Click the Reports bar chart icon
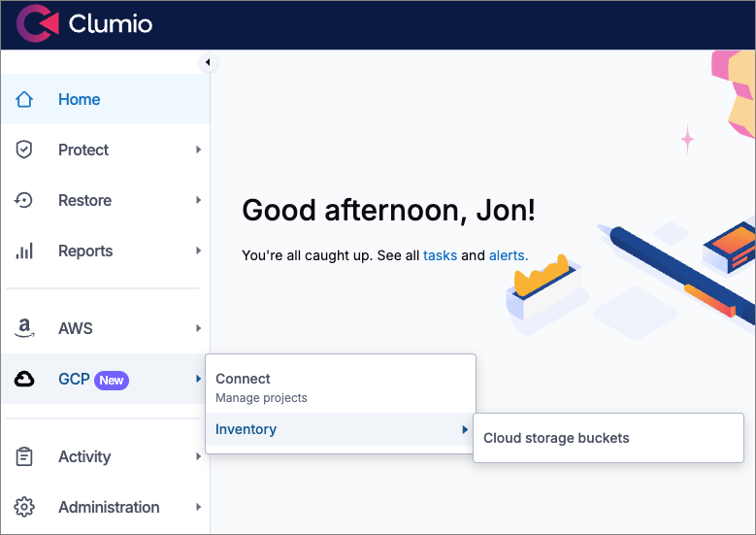Viewport: 756px width, 535px height. 25,251
